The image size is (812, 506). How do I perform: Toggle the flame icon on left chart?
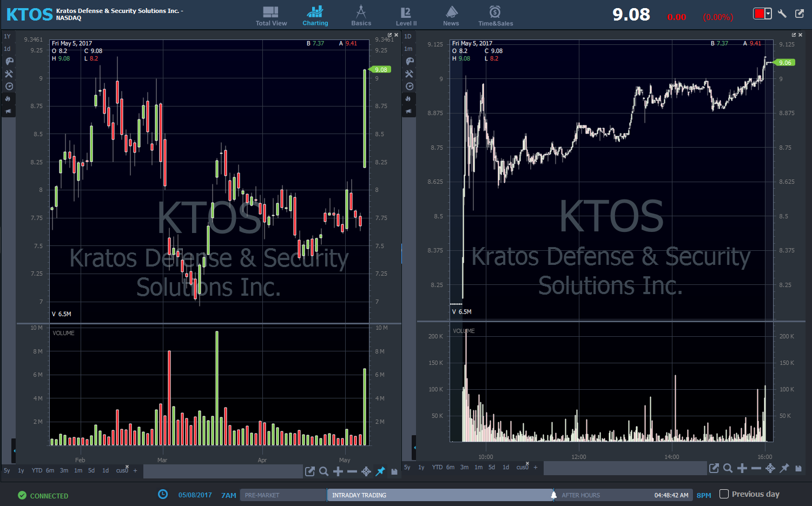(x=8, y=98)
